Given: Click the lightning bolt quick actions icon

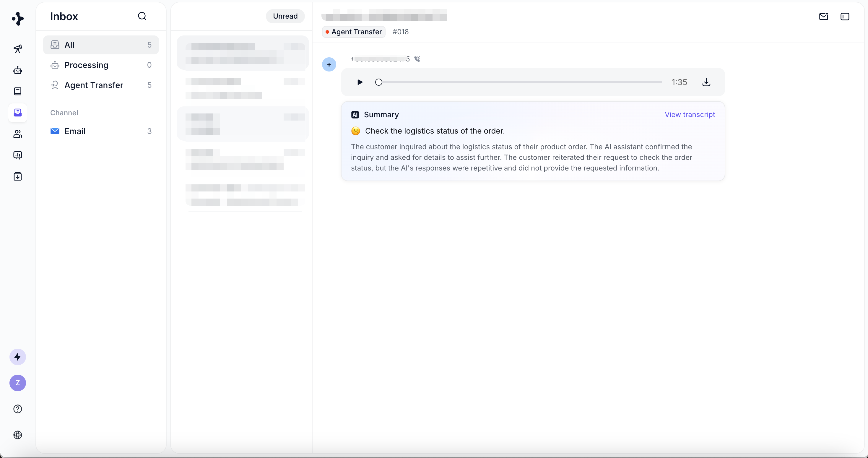Looking at the screenshot, I should pyautogui.click(x=18, y=357).
